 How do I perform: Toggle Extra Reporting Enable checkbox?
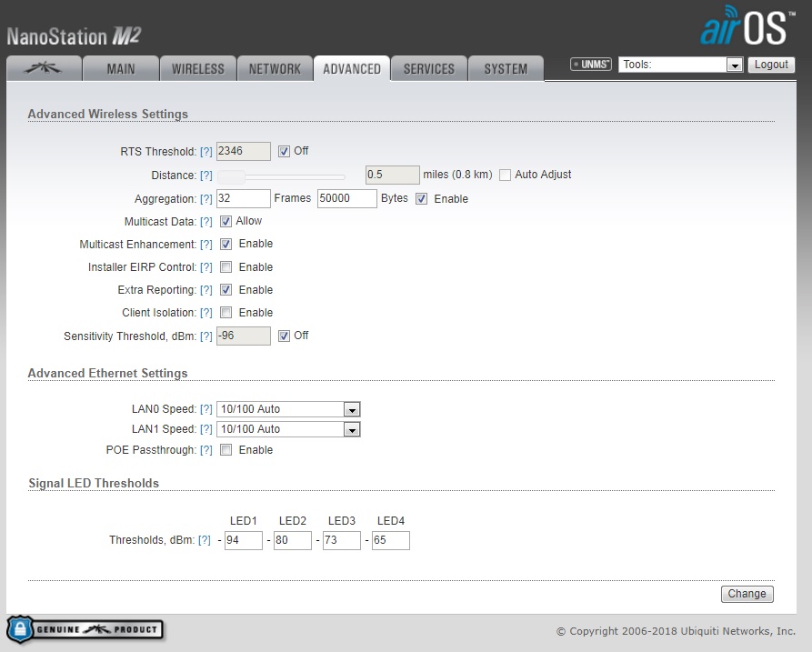point(226,290)
